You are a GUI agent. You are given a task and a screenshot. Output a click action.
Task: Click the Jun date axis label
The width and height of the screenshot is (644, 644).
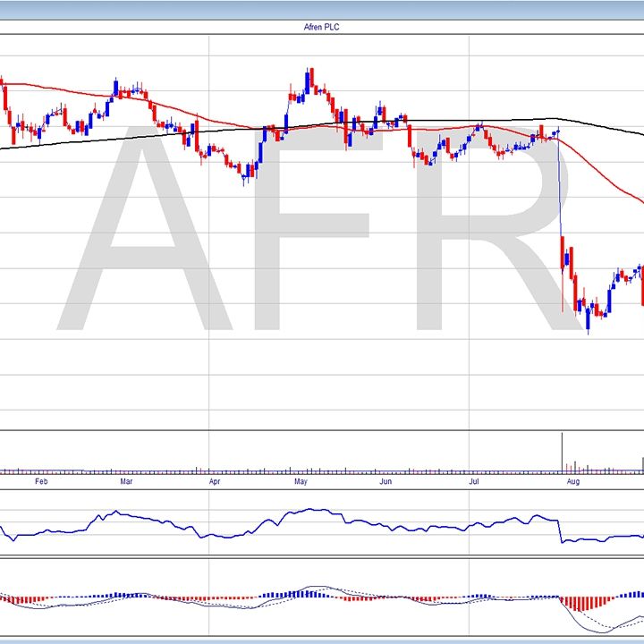point(385,481)
